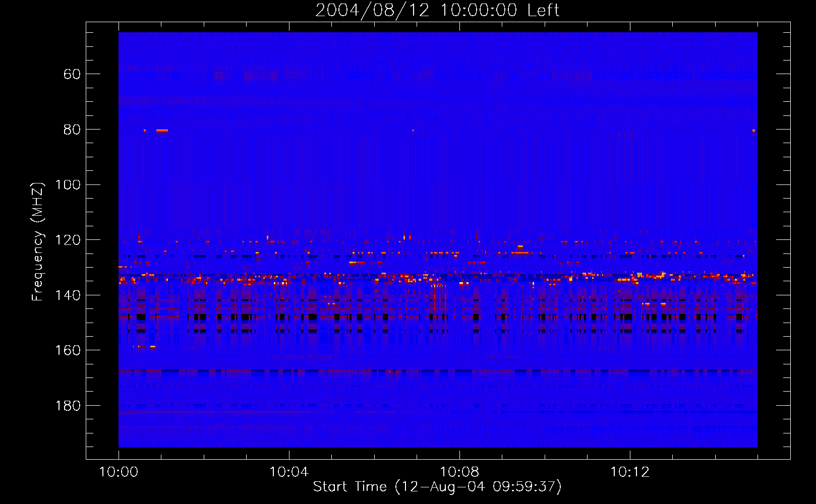Click the 160 frequency tick label
Viewport: 816px width, 504px height.
[68, 350]
